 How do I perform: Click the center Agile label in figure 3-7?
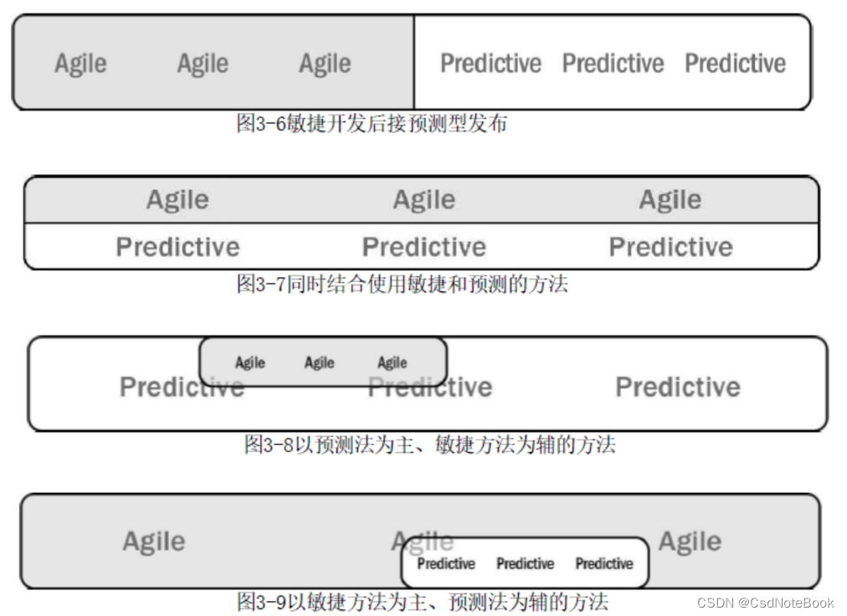click(x=424, y=201)
